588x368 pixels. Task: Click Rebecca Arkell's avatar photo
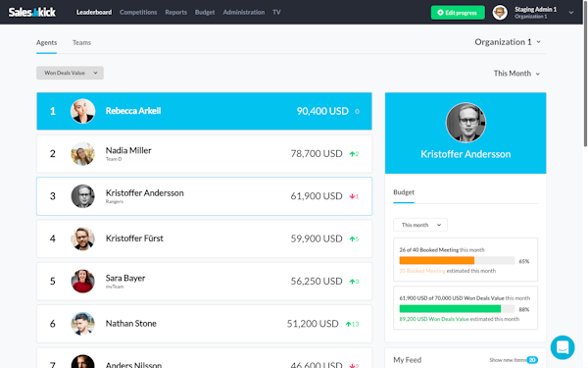click(x=83, y=111)
